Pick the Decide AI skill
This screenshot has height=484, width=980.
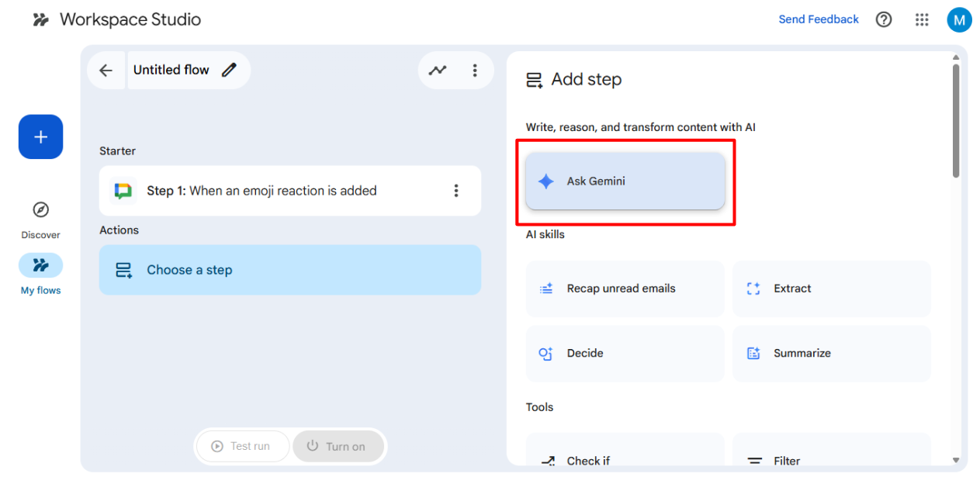(625, 354)
